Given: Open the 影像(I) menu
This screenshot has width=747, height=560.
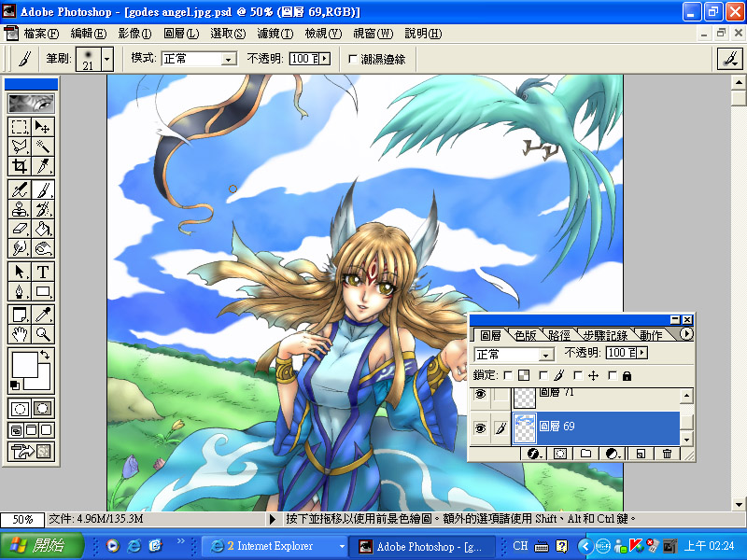Looking at the screenshot, I should click(134, 34).
